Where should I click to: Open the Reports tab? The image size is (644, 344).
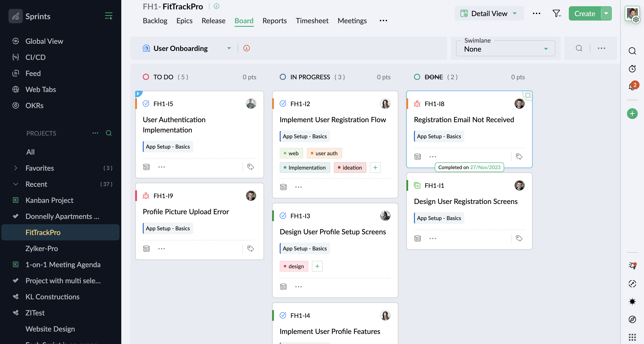274,21
